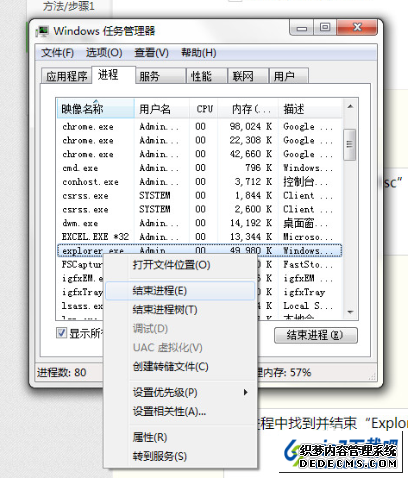Screen dimensions: 408x478
Task: Switch to the 进程 tab
Action: [x=113, y=75]
